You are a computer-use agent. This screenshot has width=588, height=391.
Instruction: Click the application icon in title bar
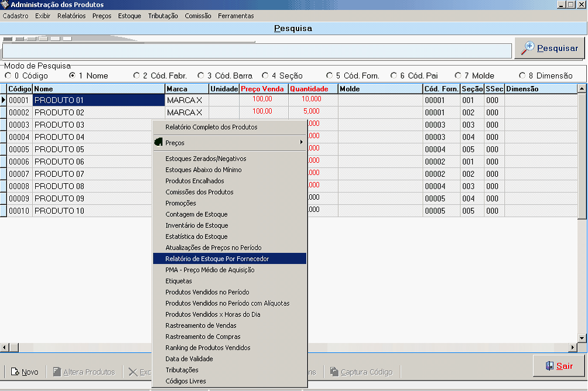(5, 5)
